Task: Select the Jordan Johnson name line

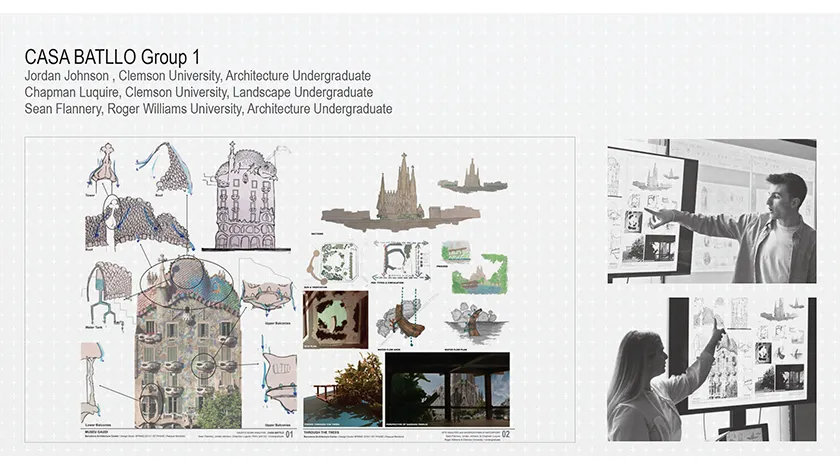Action: [197, 76]
